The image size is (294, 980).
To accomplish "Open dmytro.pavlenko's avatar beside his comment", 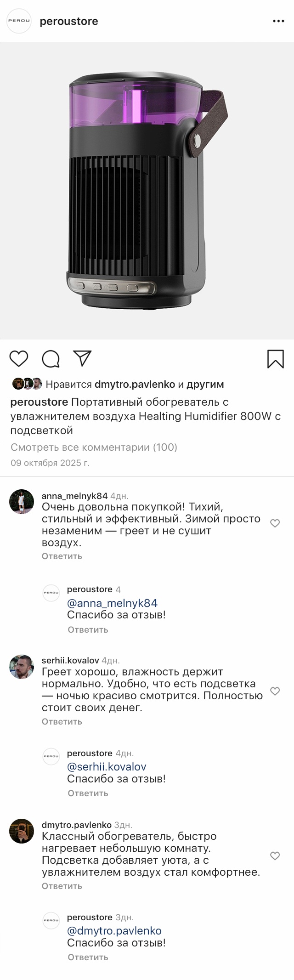I will (x=22, y=831).
